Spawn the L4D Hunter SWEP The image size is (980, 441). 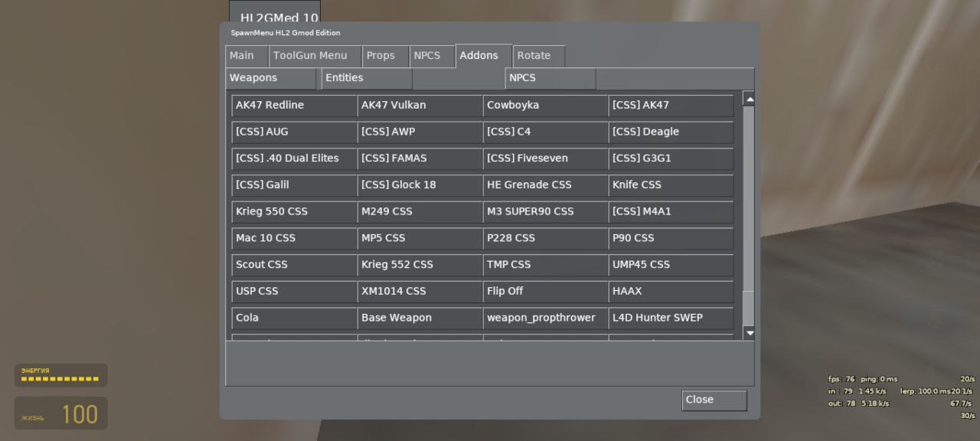(671, 318)
